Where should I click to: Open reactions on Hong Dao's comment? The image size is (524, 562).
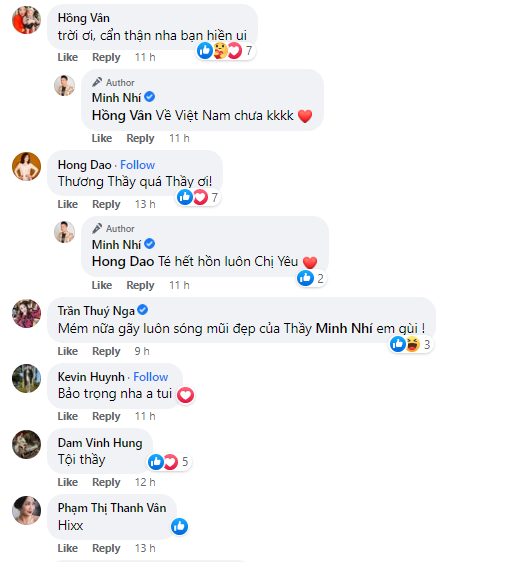pos(198,197)
